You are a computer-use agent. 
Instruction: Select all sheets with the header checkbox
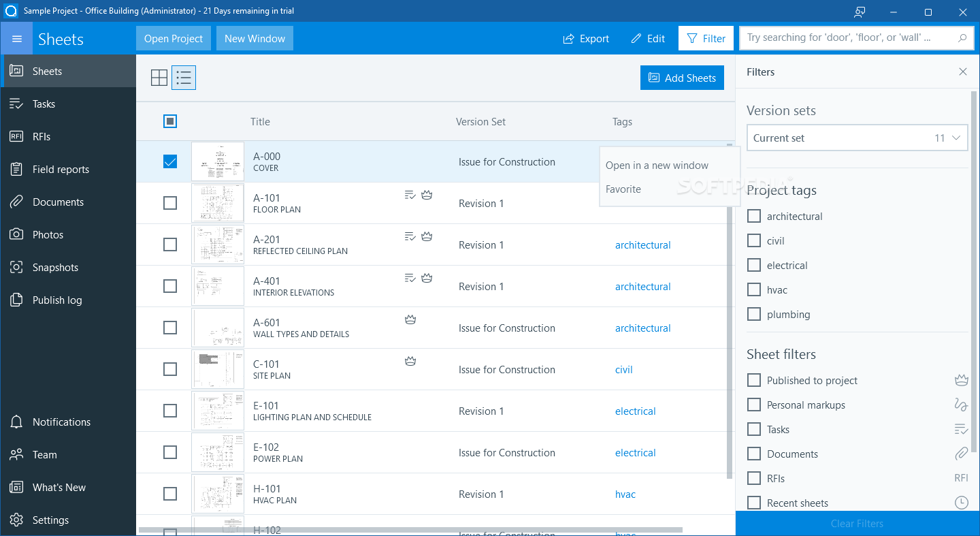[169, 121]
